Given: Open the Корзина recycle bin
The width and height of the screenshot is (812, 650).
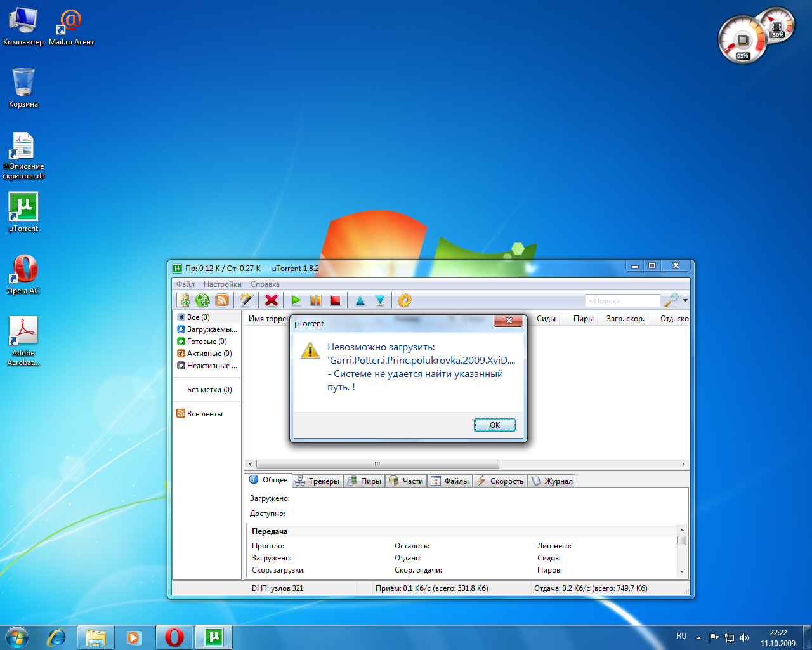Looking at the screenshot, I should click(23, 88).
